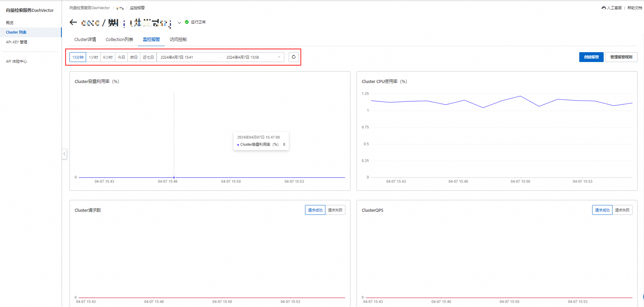
Task: Click the 创建报警 button
Action: (x=591, y=57)
